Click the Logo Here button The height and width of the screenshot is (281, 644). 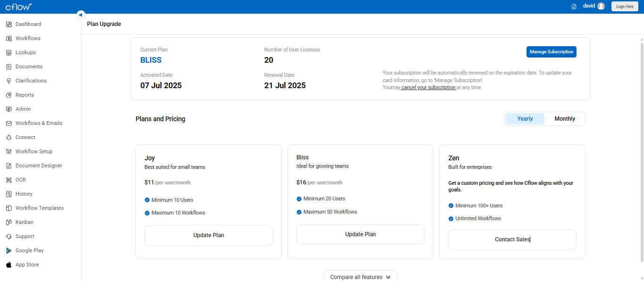point(625,7)
